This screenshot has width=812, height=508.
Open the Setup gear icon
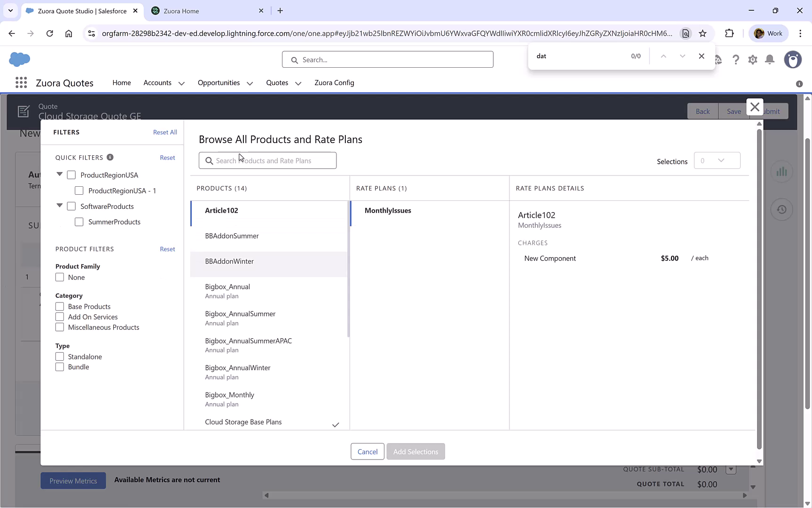pyautogui.click(x=752, y=60)
